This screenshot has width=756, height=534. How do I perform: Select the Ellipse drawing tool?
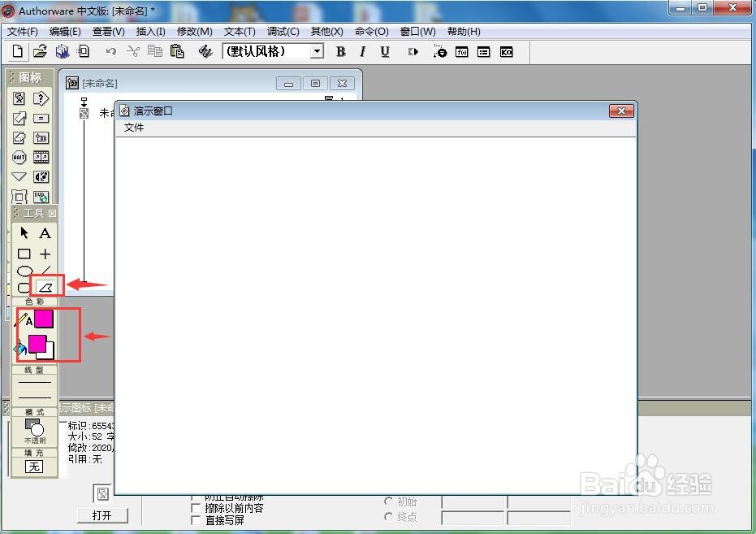coord(24,271)
